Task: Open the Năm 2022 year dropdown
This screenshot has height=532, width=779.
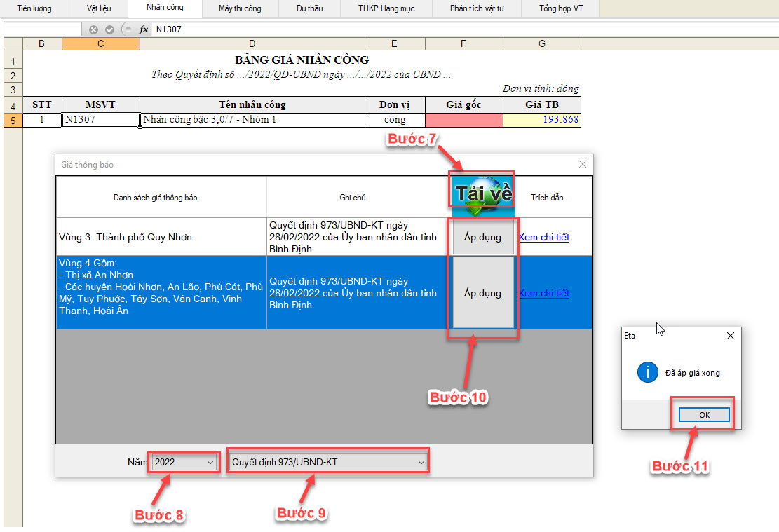Action: [184, 463]
